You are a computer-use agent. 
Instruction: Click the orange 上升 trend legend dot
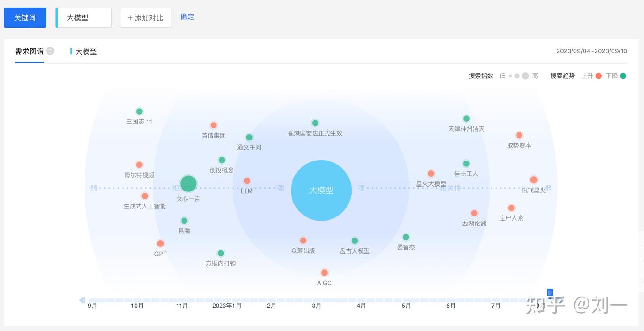coord(598,76)
